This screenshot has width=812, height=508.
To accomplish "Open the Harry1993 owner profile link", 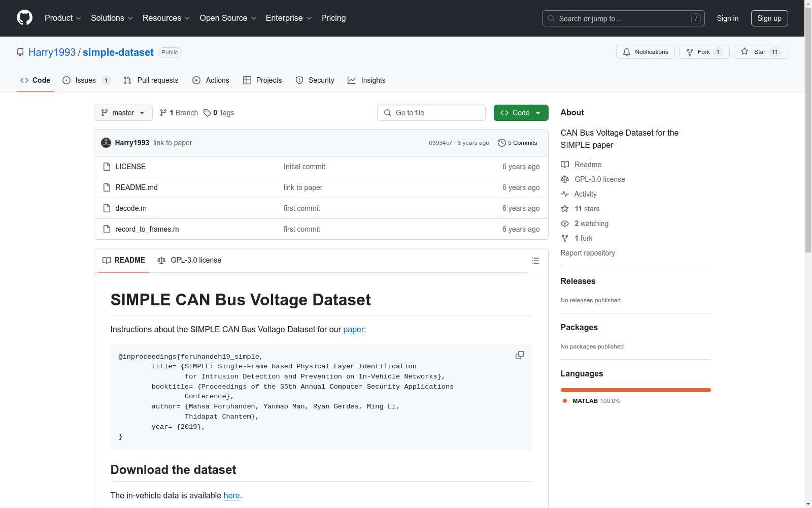I will click(x=52, y=52).
